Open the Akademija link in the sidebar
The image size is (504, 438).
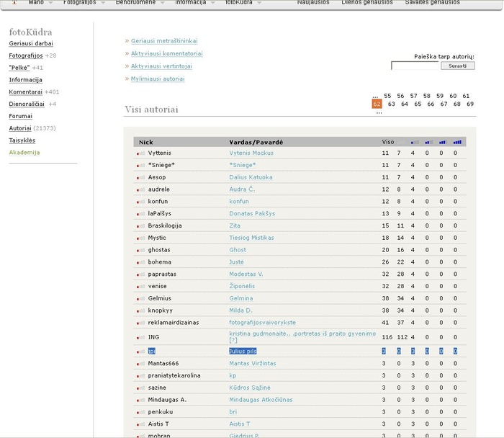pos(24,153)
